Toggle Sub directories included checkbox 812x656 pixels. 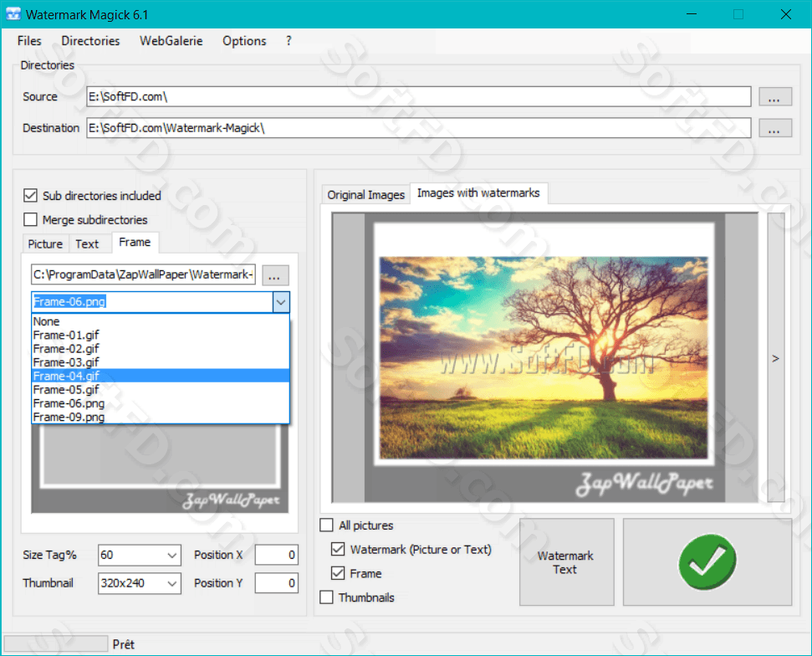tap(31, 195)
